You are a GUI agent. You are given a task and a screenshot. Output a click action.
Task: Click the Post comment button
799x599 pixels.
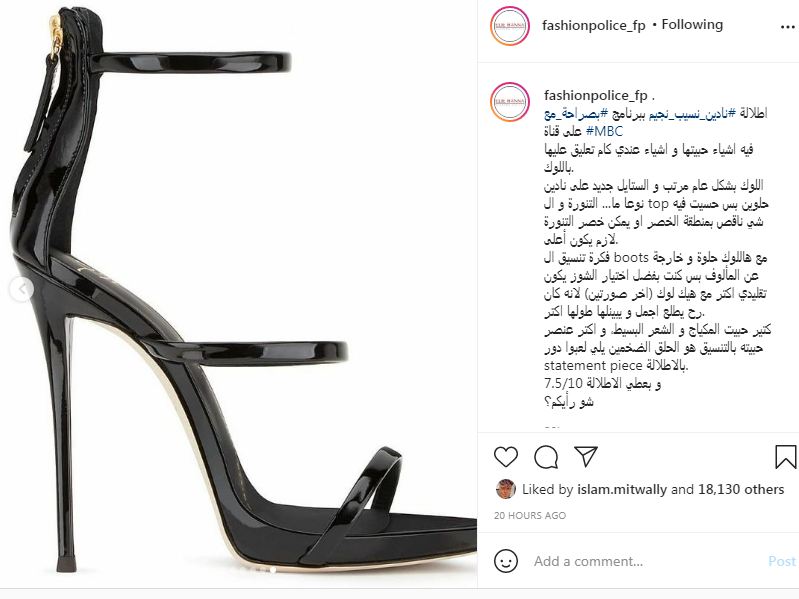782,561
